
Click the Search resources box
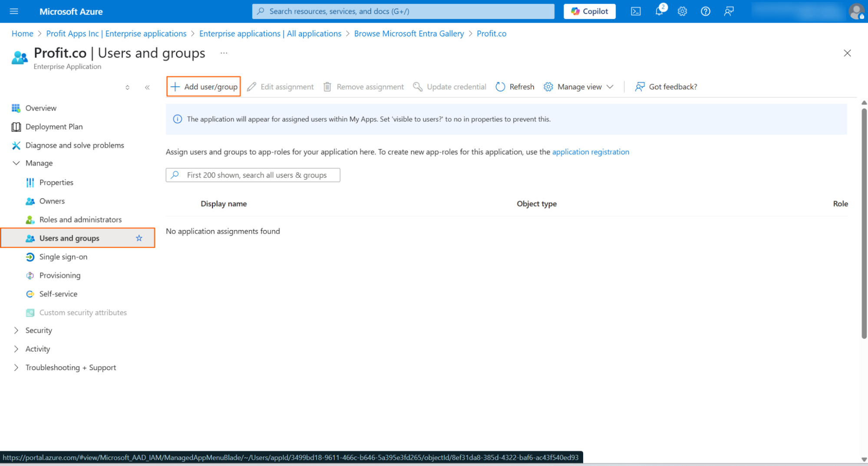(403, 11)
